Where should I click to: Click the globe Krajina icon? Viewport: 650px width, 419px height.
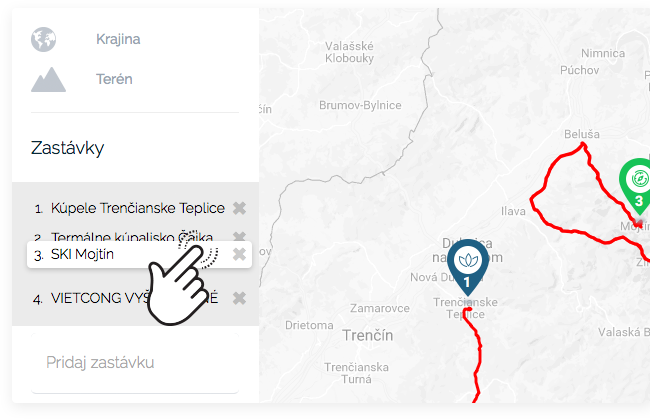[x=44, y=39]
